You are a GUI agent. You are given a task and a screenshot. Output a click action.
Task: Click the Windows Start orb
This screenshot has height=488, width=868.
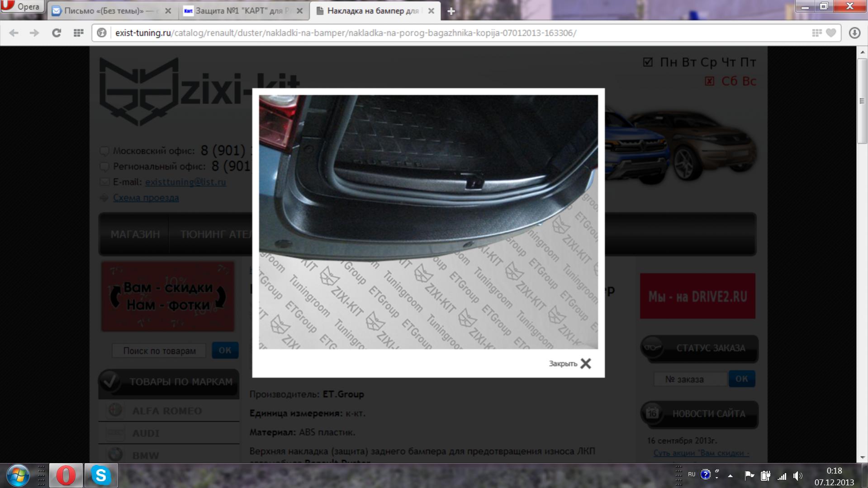coord(18,475)
